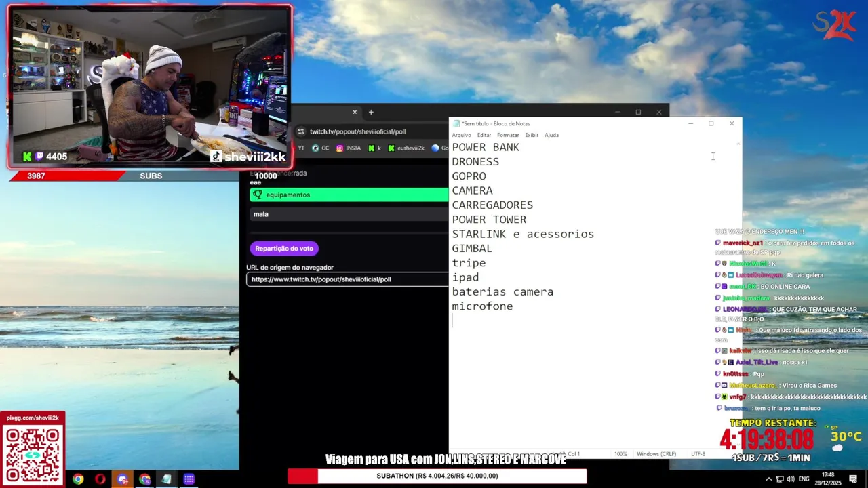The height and width of the screenshot is (488, 868).
Task: Open the eusheviii2k bookmark
Action: pyautogui.click(x=406, y=148)
